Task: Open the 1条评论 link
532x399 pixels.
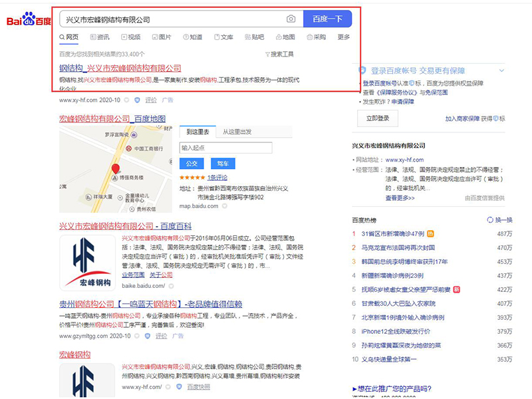Action: [x=217, y=178]
